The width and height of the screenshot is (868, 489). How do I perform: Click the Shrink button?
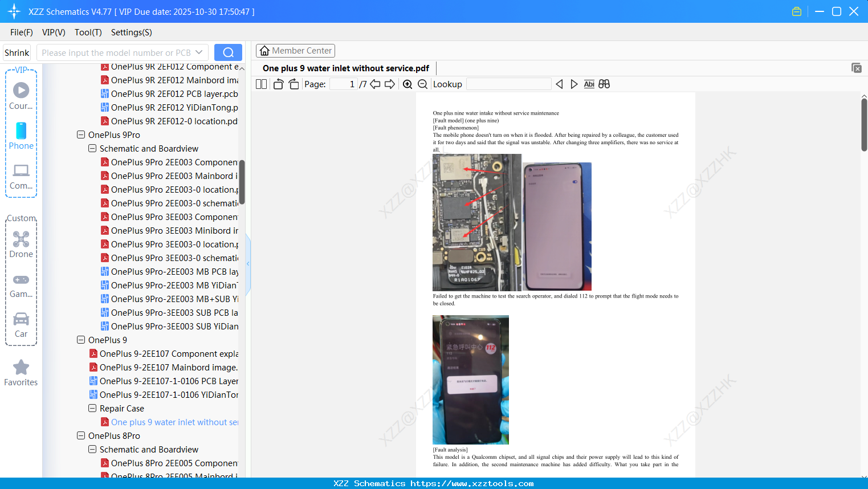(x=17, y=52)
